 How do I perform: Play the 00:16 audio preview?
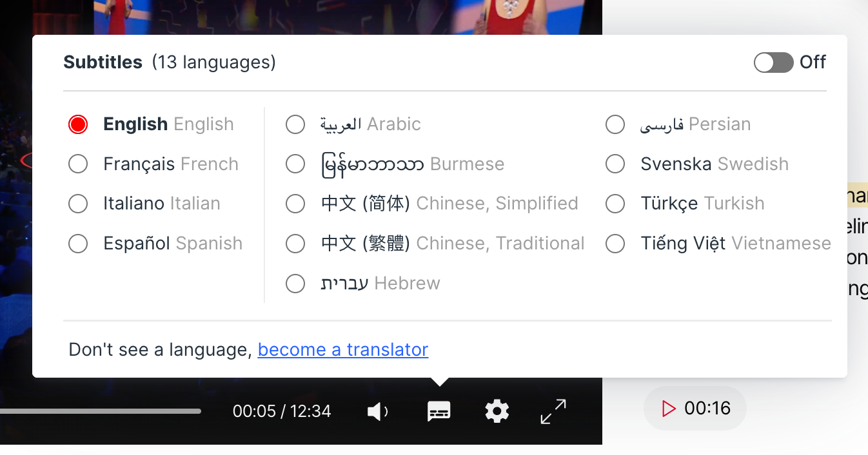tap(695, 408)
